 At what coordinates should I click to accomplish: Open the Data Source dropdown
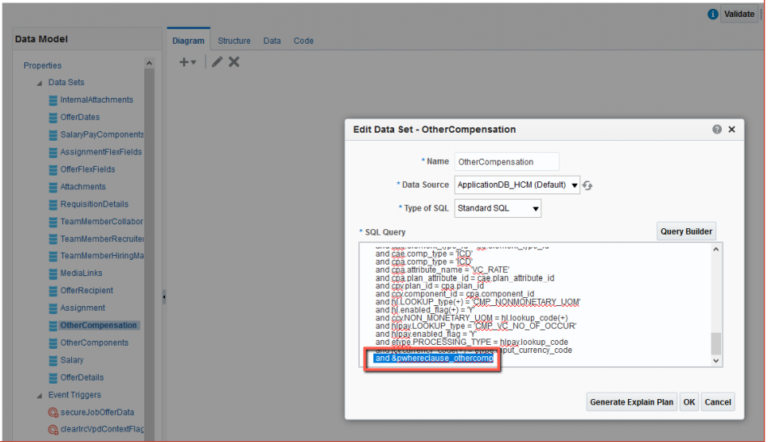574,185
